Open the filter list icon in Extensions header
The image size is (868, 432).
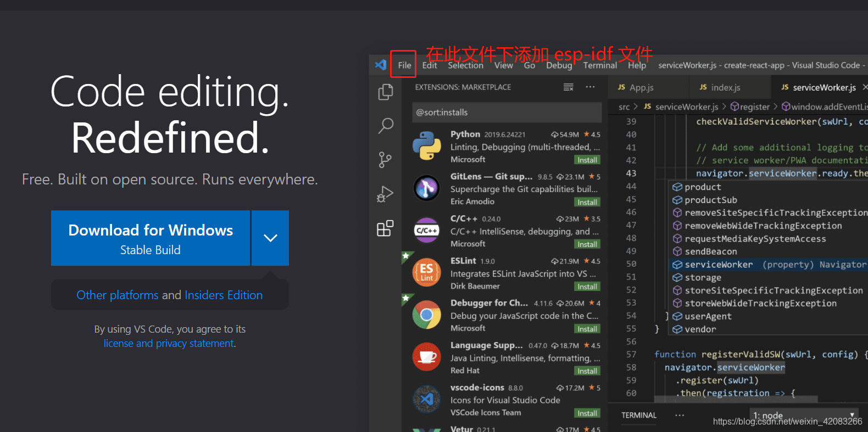coord(569,87)
